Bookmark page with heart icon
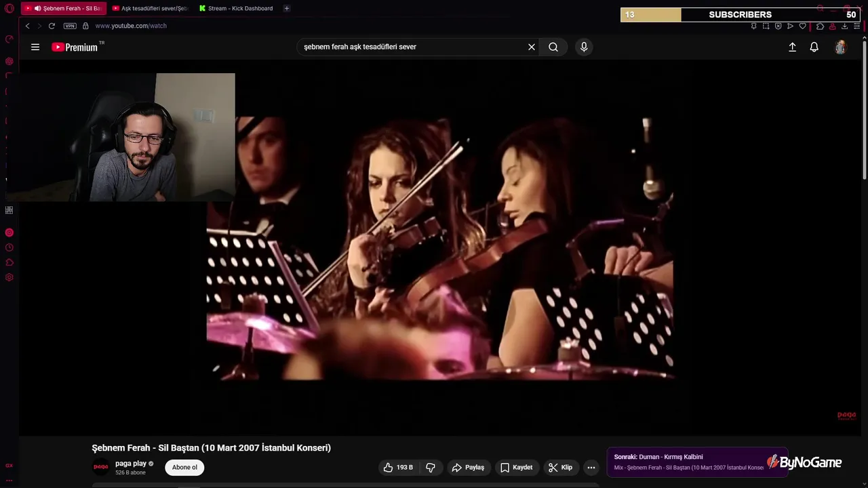The width and height of the screenshot is (868, 488). pos(802,26)
